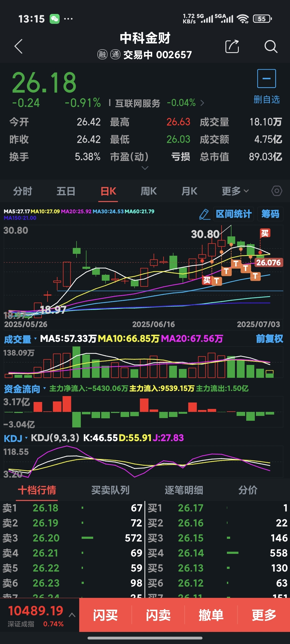Tap the 买 marker beside lower T
The image size is (290, 644).
(207, 280)
